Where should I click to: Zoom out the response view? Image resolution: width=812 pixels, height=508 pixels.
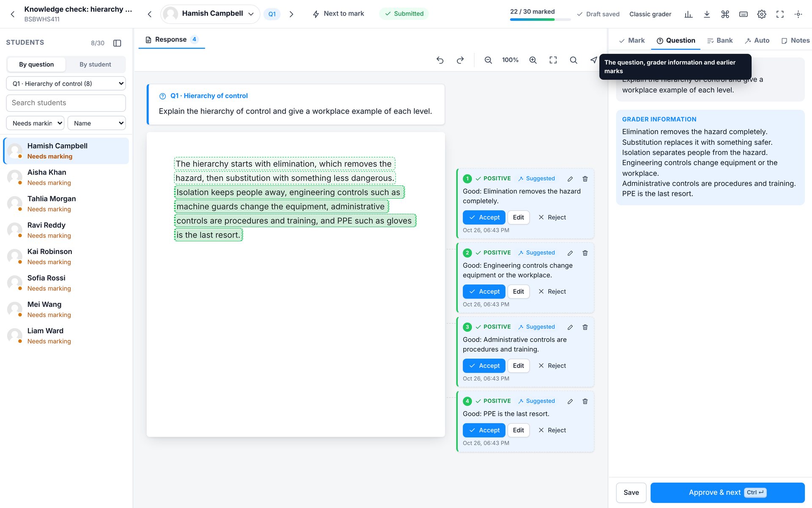coord(488,60)
